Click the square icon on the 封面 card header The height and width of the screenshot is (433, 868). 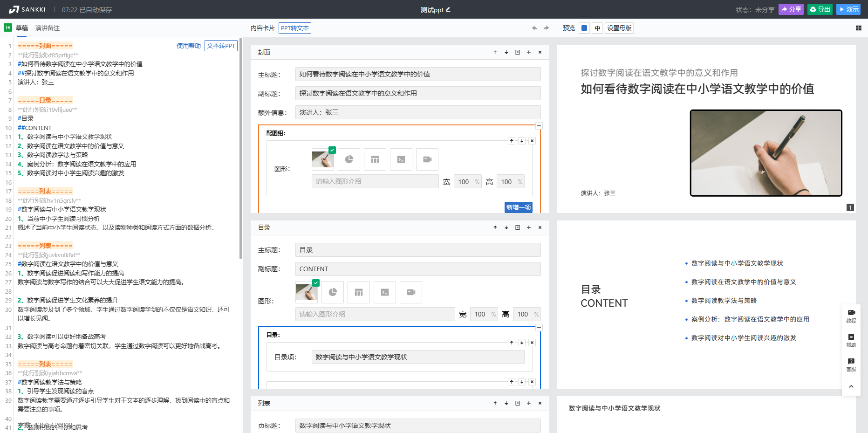[518, 52]
